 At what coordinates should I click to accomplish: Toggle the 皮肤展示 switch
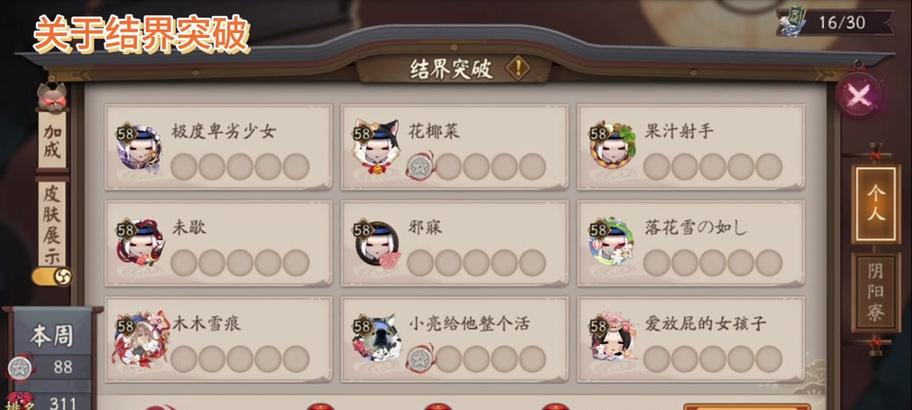tap(52, 276)
